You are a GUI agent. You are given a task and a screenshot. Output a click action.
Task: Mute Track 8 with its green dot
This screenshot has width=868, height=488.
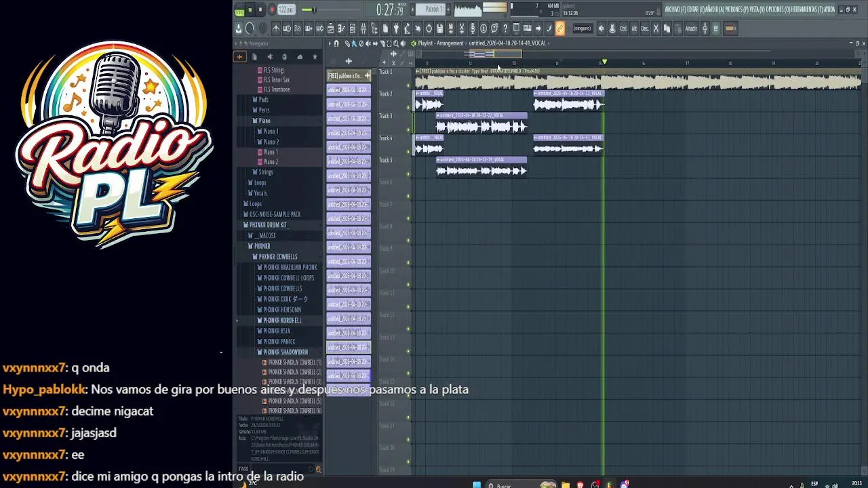(408, 241)
